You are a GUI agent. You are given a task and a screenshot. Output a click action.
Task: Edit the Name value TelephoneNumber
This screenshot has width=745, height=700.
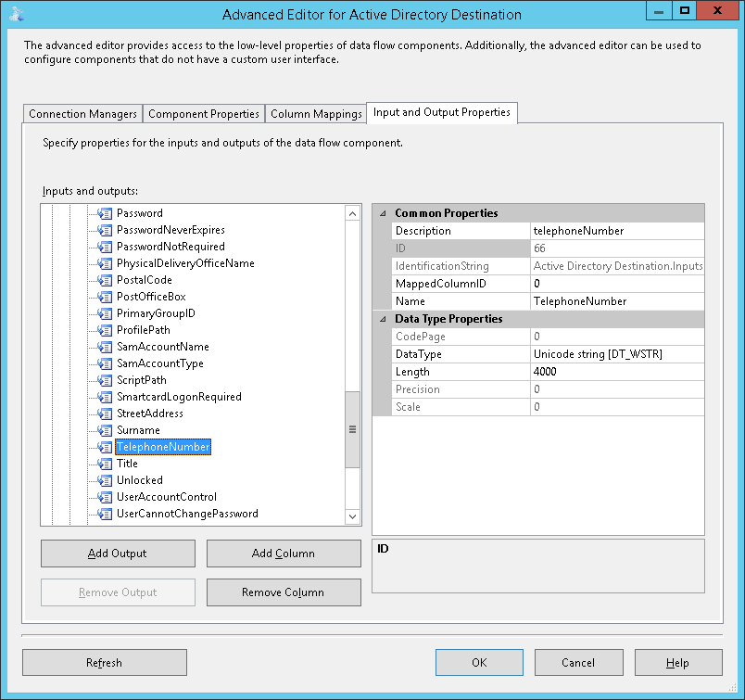[x=617, y=301]
